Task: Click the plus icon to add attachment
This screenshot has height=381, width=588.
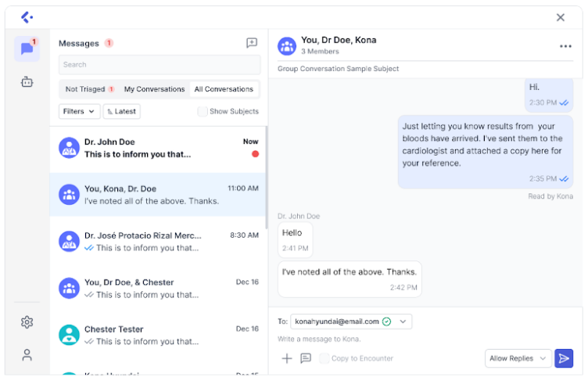Action: point(286,358)
